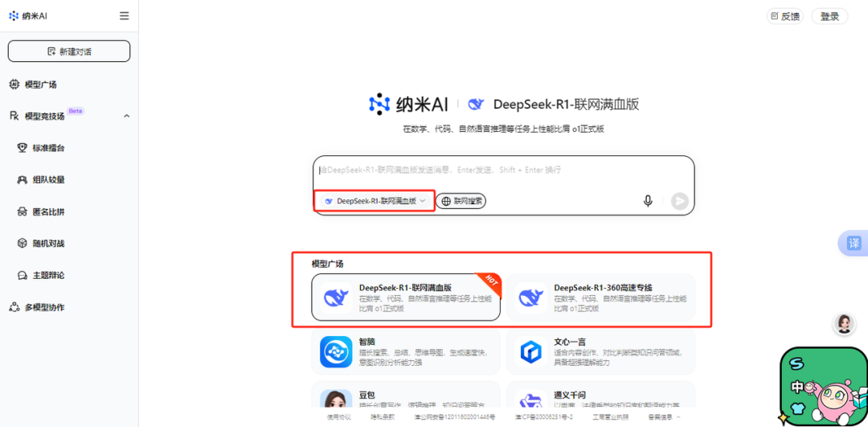Click the nodes icon beside 多模型协作
868x427 pixels.
[x=14, y=307]
